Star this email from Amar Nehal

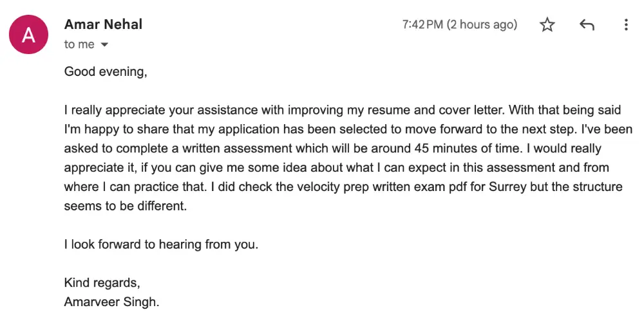coord(547,25)
